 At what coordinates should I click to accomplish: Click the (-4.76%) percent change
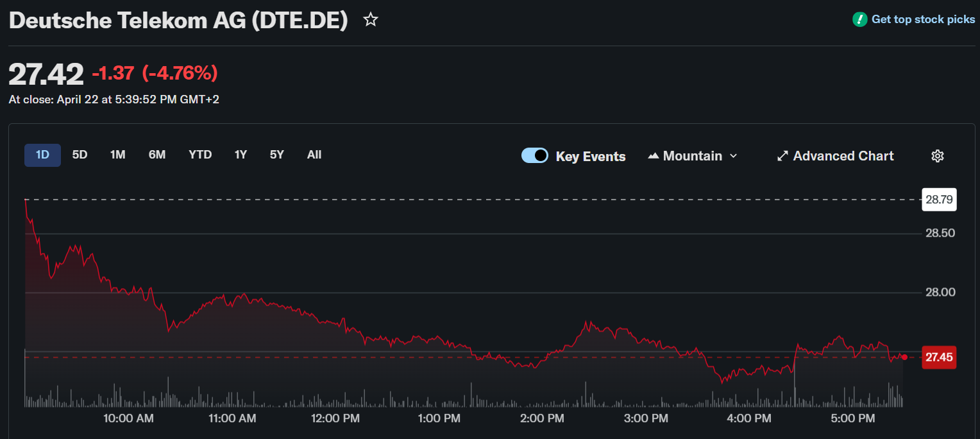(180, 74)
